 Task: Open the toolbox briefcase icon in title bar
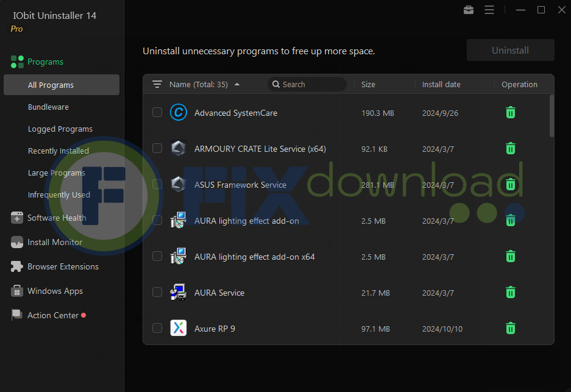(x=469, y=10)
